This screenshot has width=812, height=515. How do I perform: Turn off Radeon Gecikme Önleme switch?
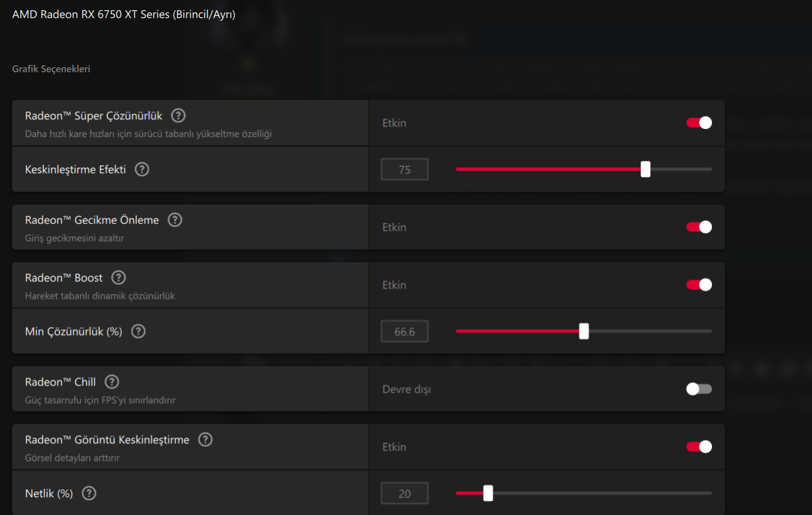coord(699,227)
